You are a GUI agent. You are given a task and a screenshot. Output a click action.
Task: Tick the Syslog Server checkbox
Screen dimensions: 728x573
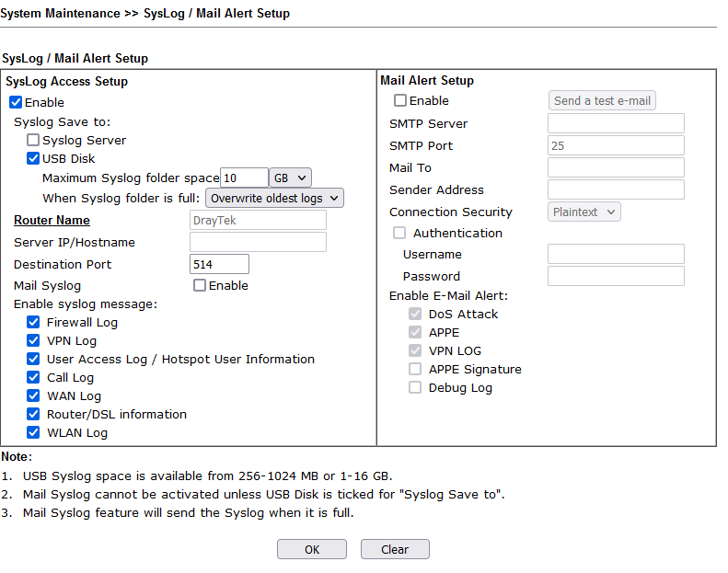pos(33,140)
